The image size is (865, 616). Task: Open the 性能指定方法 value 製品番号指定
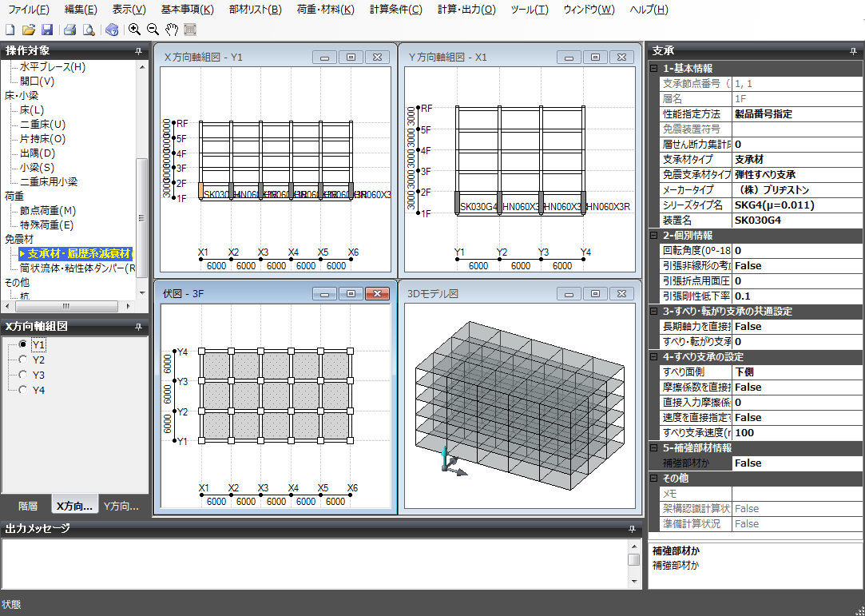pyautogui.click(x=797, y=114)
